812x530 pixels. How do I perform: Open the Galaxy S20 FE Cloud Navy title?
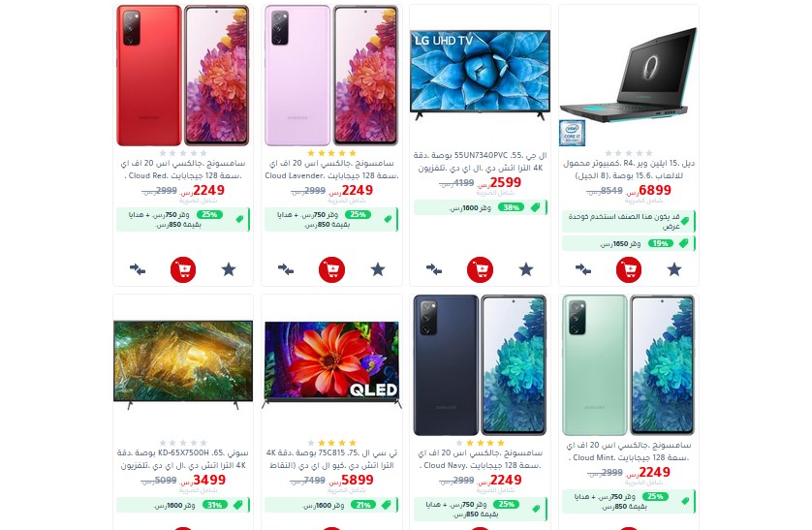pos(480,459)
